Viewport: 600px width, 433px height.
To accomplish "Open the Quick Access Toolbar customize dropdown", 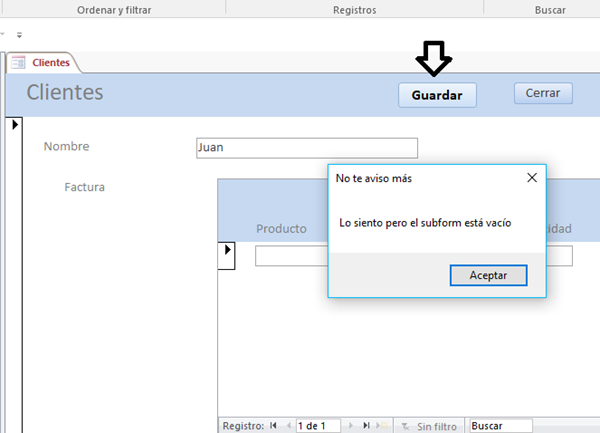I will (19, 35).
